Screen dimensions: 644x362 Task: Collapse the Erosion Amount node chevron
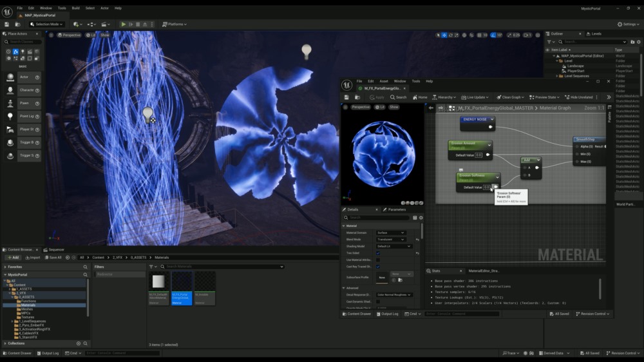[489, 145]
